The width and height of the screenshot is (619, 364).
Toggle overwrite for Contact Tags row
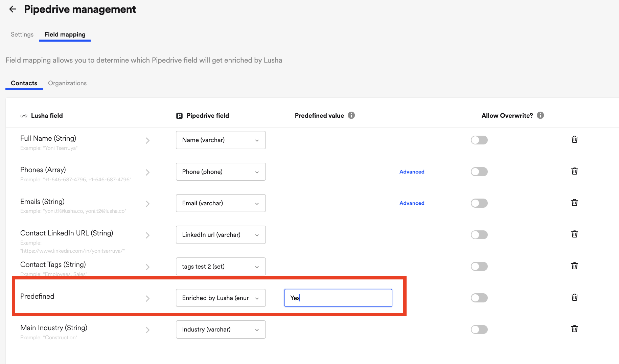(479, 267)
